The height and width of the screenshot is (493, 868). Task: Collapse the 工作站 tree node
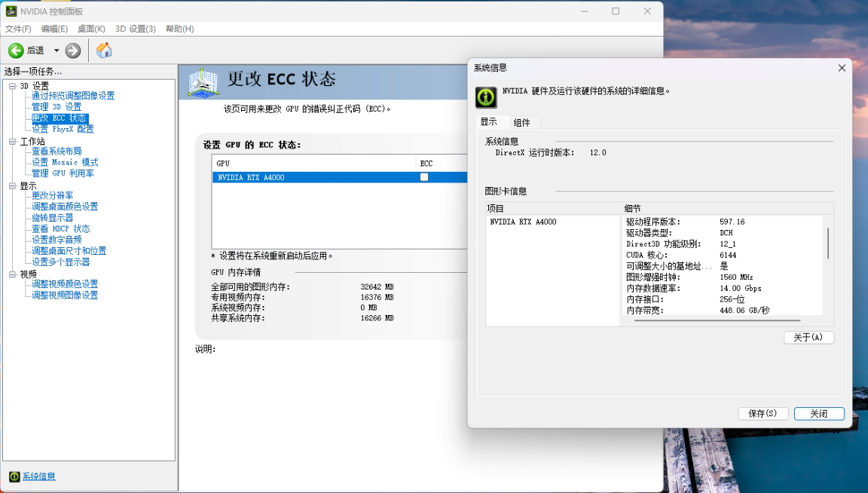(12, 142)
